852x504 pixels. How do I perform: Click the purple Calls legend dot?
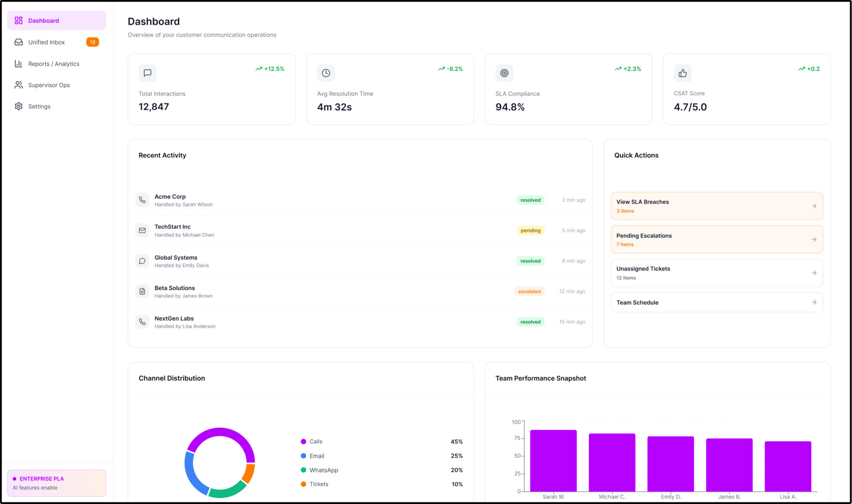(304, 441)
